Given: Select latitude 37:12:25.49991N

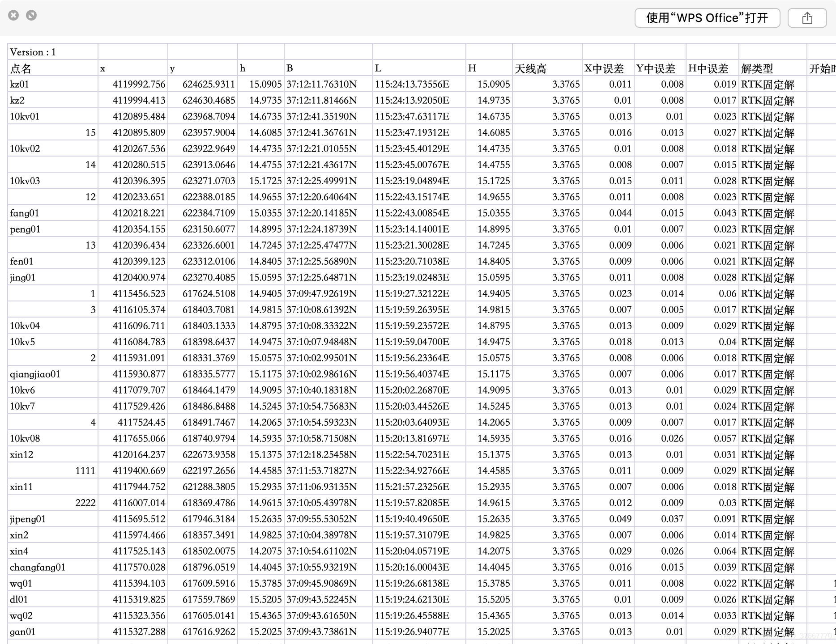Looking at the screenshot, I should tap(328, 181).
